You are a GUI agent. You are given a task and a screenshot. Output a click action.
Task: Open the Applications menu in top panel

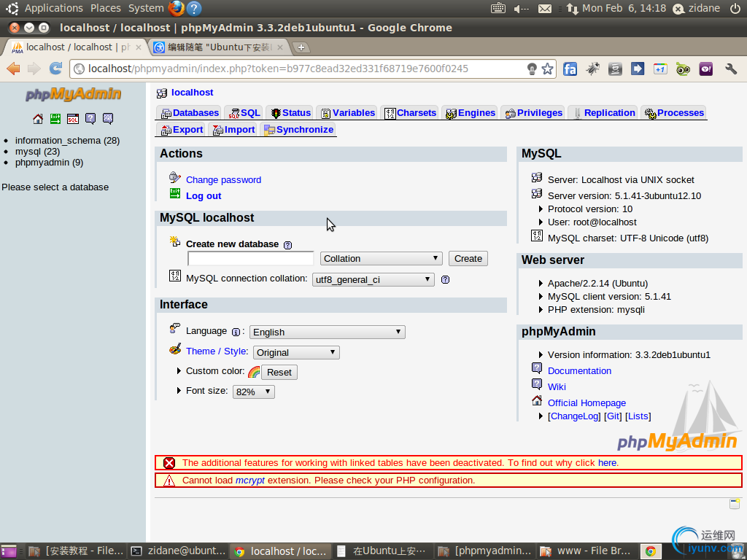point(53,8)
